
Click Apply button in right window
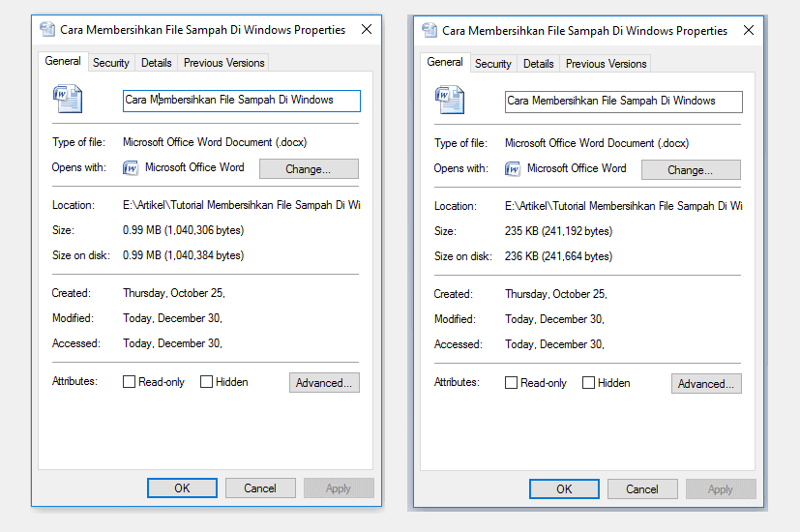pos(721,489)
